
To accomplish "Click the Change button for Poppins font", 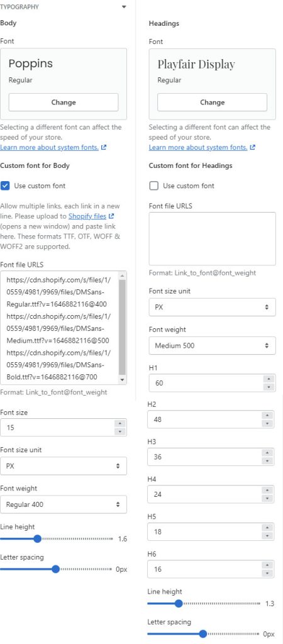I will coord(64,103).
